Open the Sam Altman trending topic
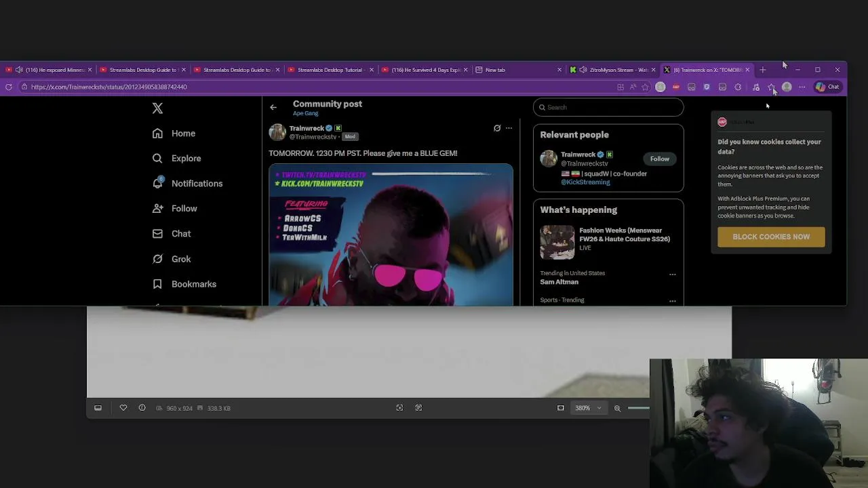Viewport: 868px width, 488px height. [559, 282]
